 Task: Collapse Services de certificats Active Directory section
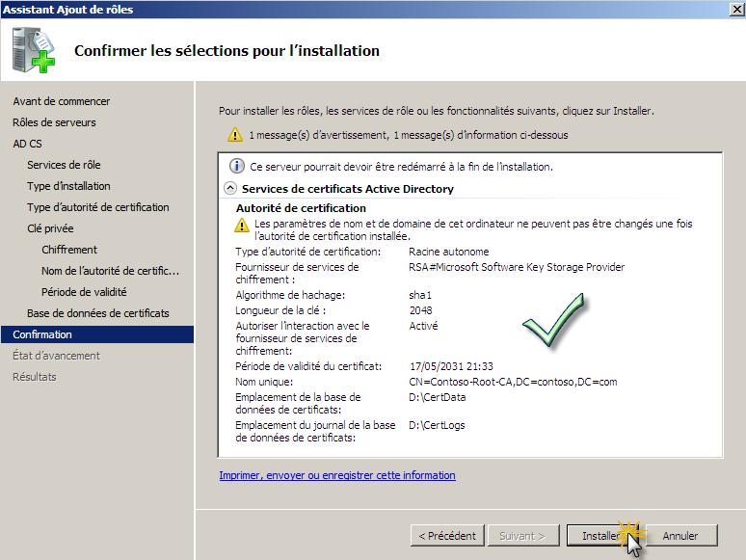pyautogui.click(x=229, y=188)
